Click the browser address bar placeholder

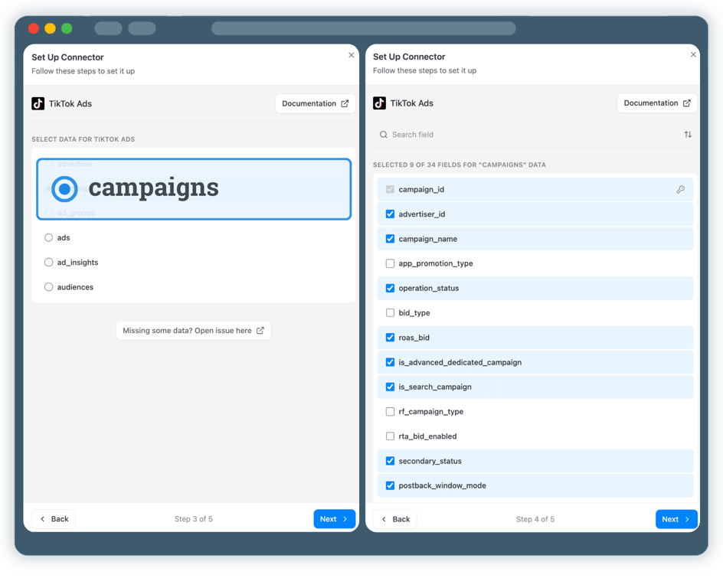tap(363, 28)
